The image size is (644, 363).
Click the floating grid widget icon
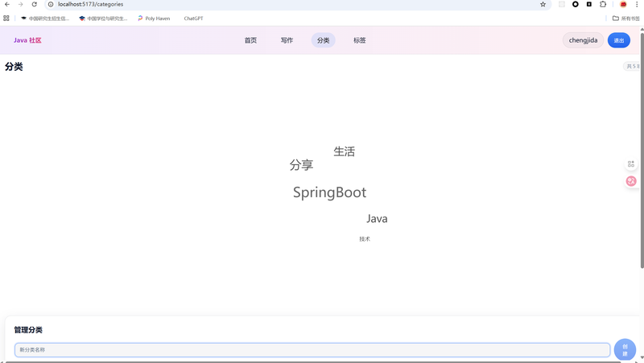pyautogui.click(x=631, y=164)
